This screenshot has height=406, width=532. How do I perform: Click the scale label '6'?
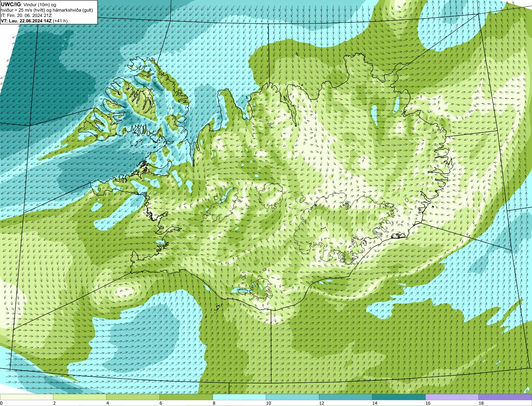click(x=161, y=403)
